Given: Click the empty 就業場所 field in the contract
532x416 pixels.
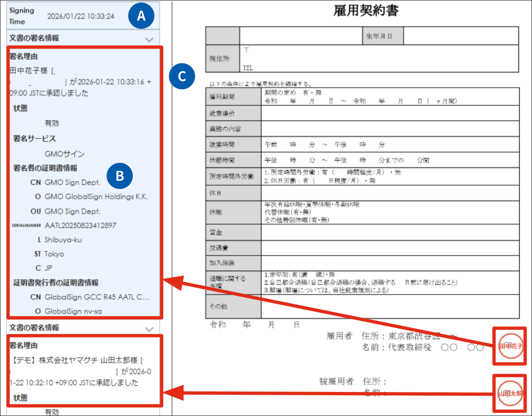Looking at the screenshot, I should [389, 113].
